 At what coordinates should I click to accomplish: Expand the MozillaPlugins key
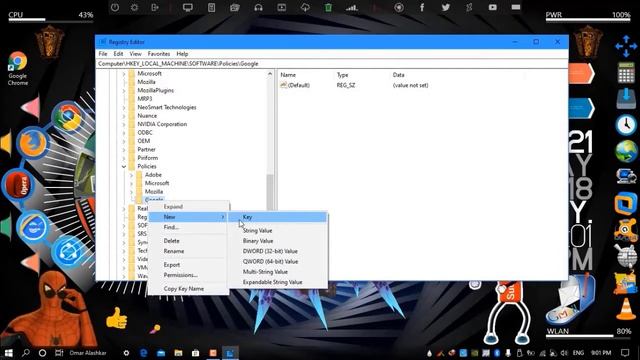pyautogui.click(x=124, y=91)
